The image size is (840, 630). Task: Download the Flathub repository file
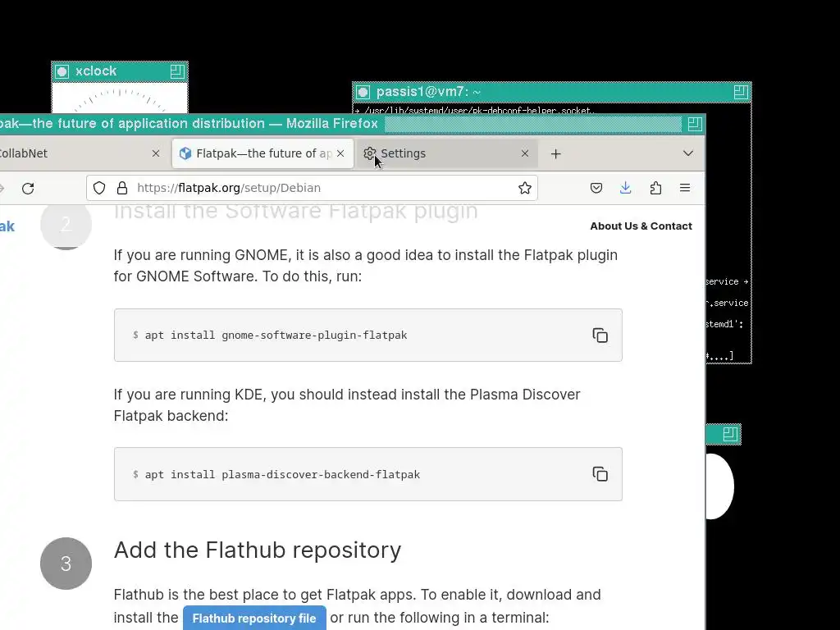pyautogui.click(x=254, y=619)
